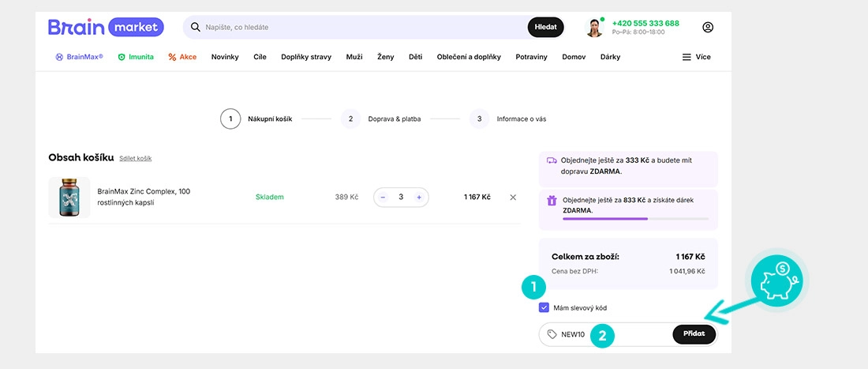The width and height of the screenshot is (868, 369).
Task: Click the Skladem stock status
Action: coord(270,198)
